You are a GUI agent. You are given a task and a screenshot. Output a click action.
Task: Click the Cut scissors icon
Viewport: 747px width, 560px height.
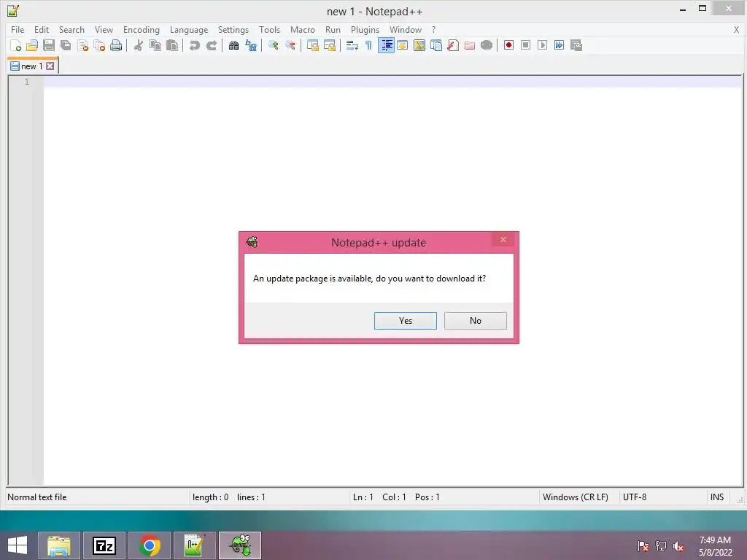138,45
